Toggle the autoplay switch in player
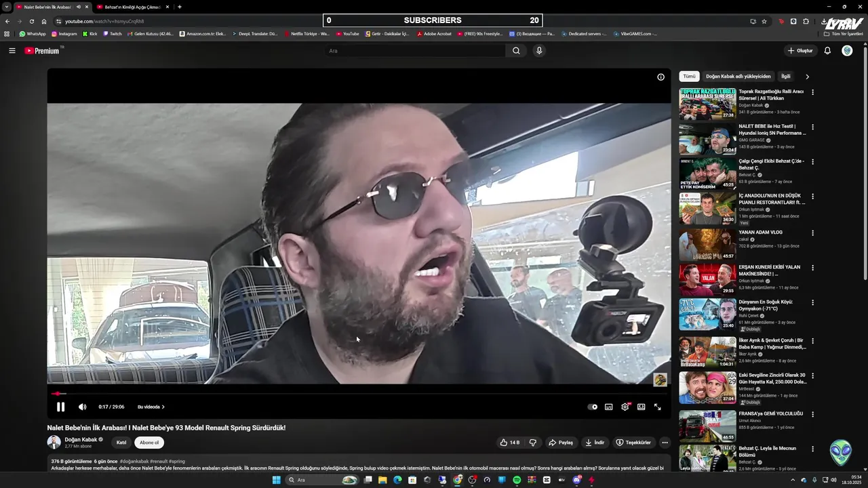The image size is (868, 488). (x=593, y=407)
